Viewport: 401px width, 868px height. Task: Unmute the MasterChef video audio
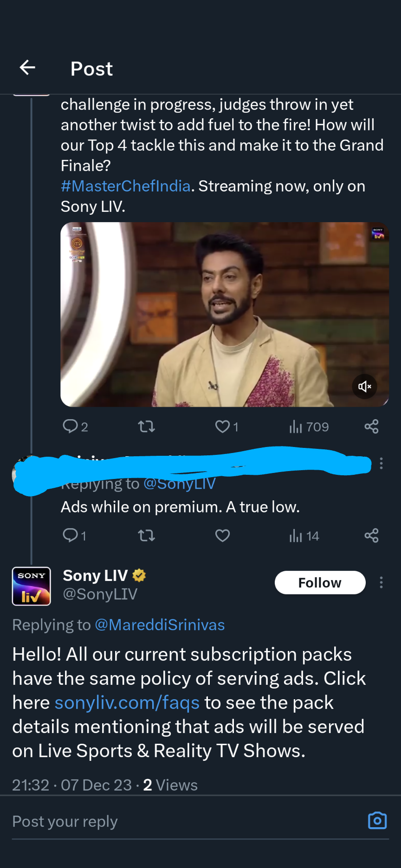[365, 386]
